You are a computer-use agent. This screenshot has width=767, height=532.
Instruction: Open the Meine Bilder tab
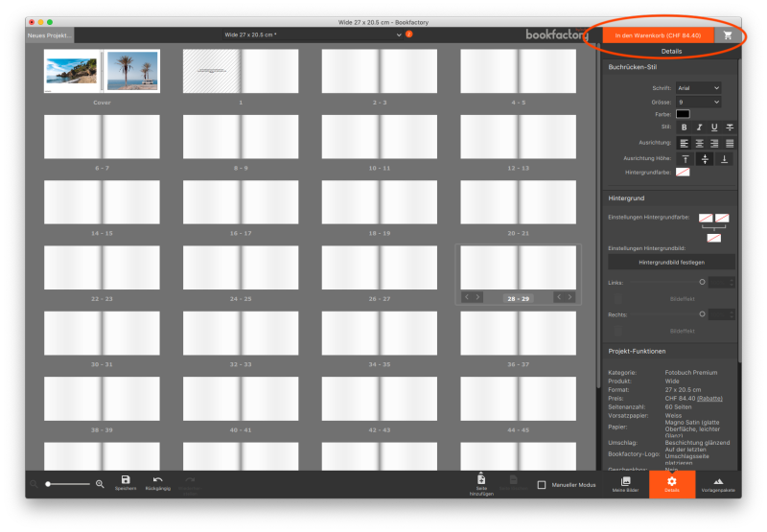626,484
